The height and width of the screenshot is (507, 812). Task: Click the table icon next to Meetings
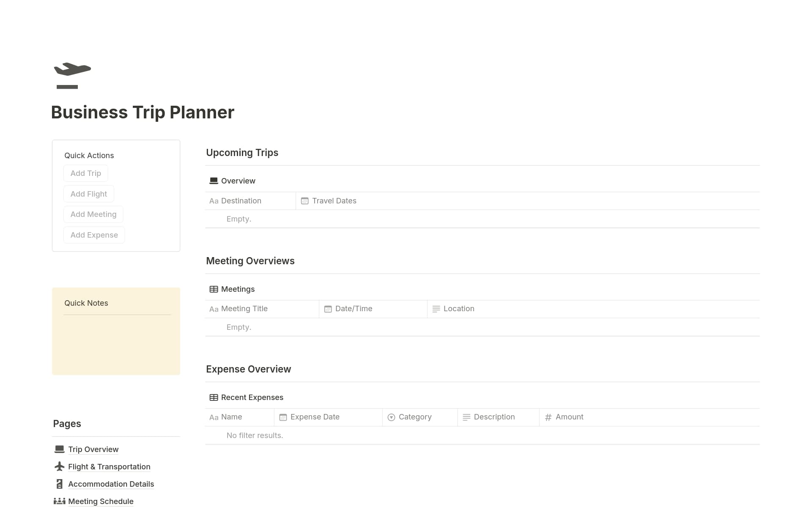[x=214, y=289]
